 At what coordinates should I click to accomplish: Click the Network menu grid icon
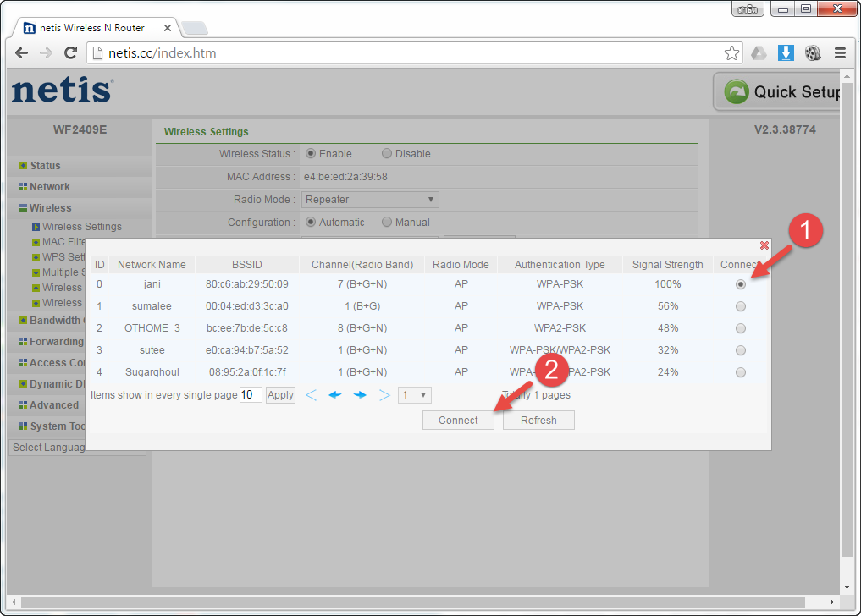[x=23, y=187]
